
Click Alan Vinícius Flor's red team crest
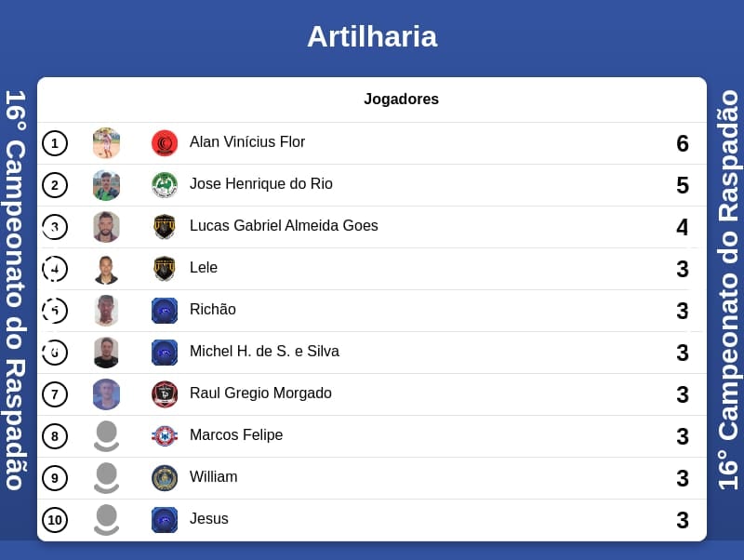point(165,143)
